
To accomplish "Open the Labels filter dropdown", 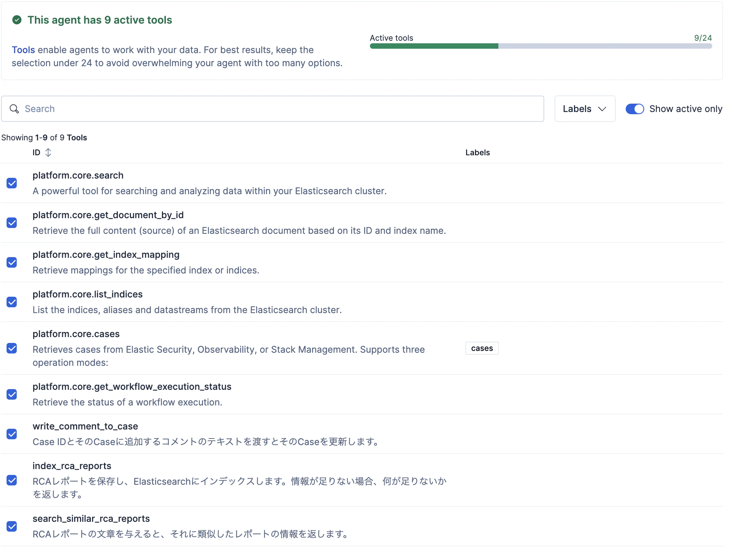I will [585, 109].
